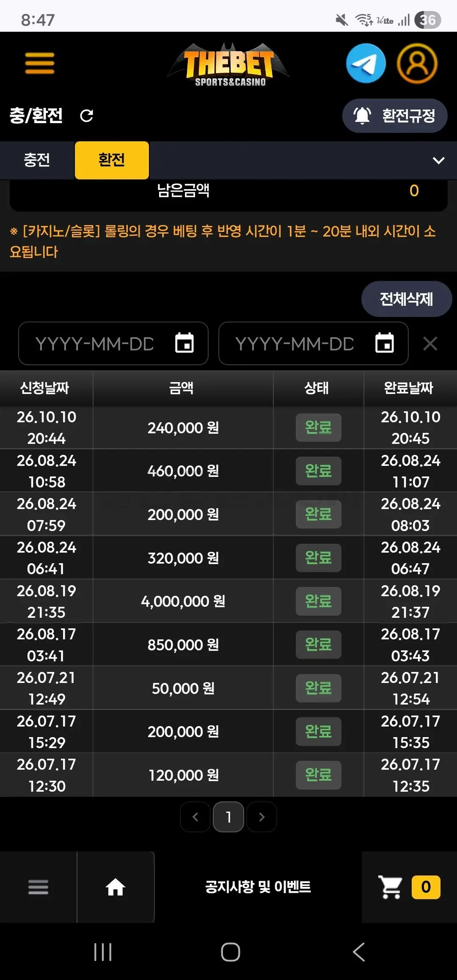The height and width of the screenshot is (980, 457).
Task: Select the 환전 tab
Action: coord(112,160)
